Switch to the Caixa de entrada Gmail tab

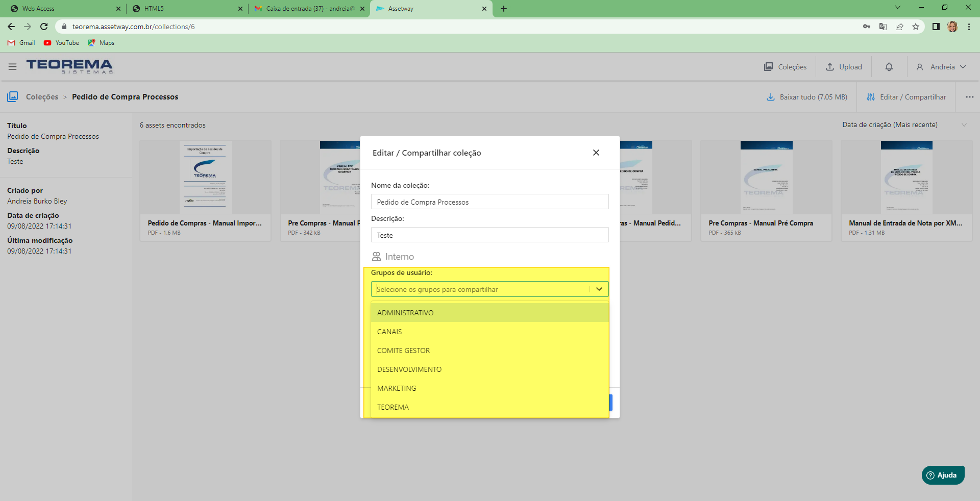point(309,9)
